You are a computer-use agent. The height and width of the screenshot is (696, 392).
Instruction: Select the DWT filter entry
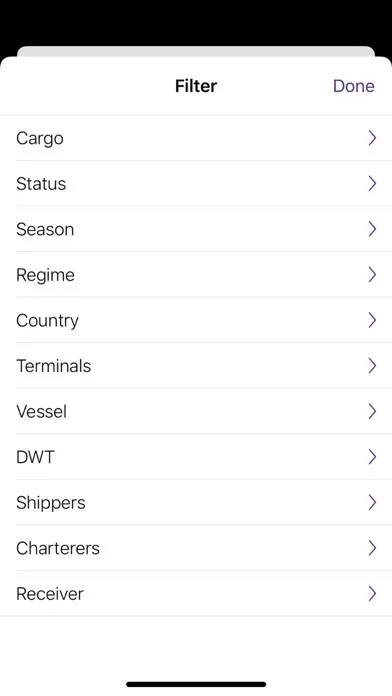click(196, 457)
